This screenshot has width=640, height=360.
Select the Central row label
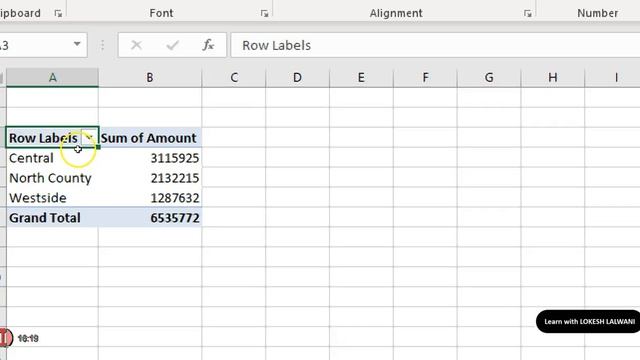(x=52, y=158)
